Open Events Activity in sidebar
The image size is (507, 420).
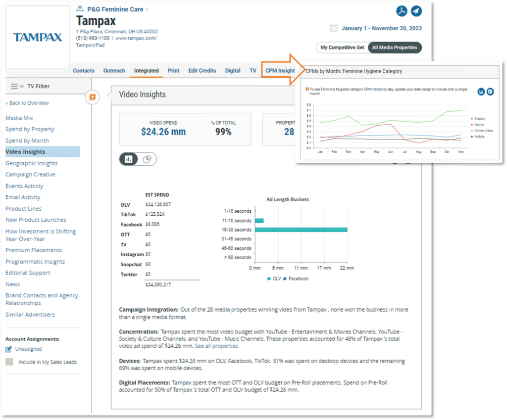pyautogui.click(x=24, y=186)
